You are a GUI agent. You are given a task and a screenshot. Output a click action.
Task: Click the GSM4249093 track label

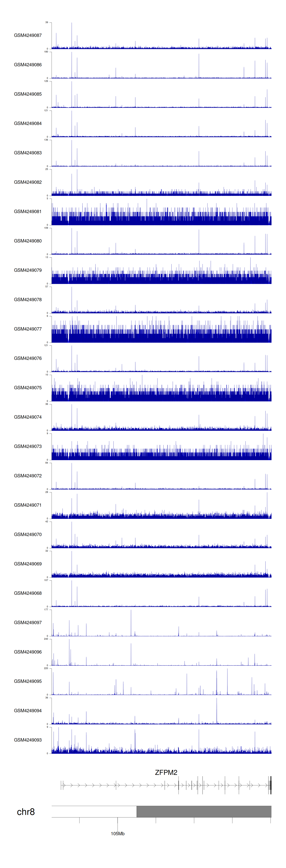point(28,740)
